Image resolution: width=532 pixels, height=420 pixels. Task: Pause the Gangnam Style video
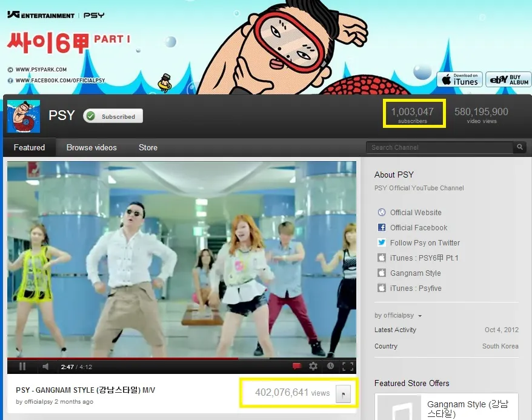(22, 366)
